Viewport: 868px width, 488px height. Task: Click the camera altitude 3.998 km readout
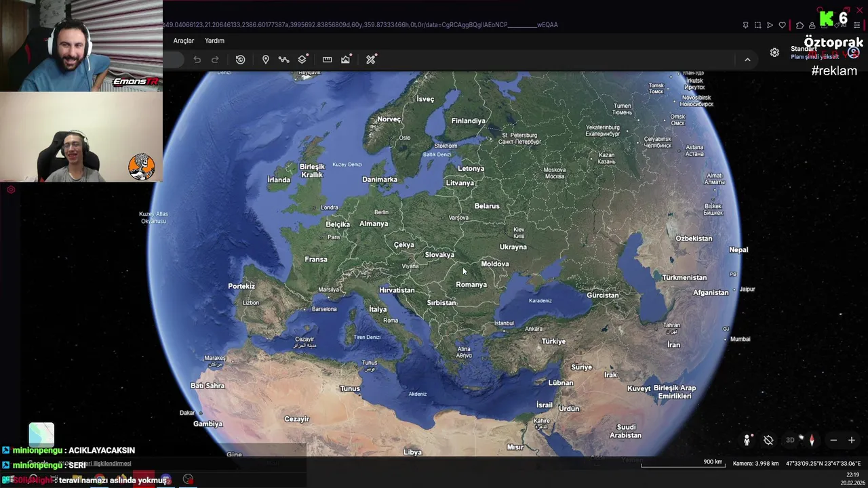coord(755,464)
